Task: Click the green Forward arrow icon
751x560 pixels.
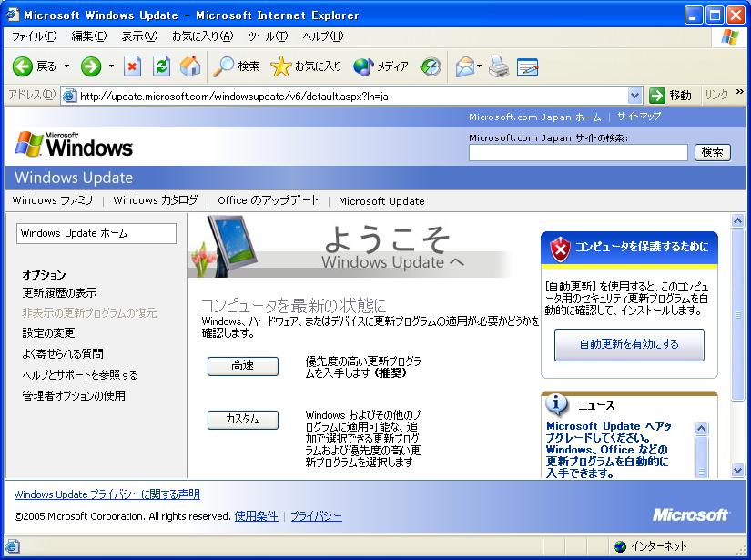Action: click(91, 66)
